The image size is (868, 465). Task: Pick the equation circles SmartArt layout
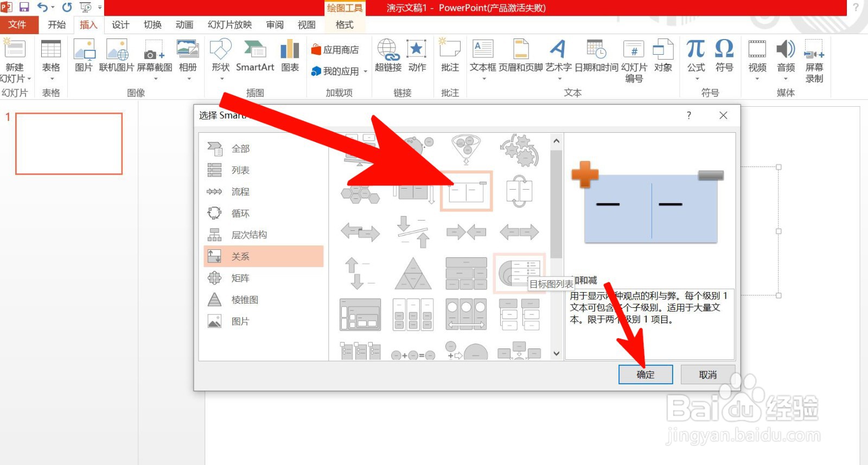tap(413, 356)
